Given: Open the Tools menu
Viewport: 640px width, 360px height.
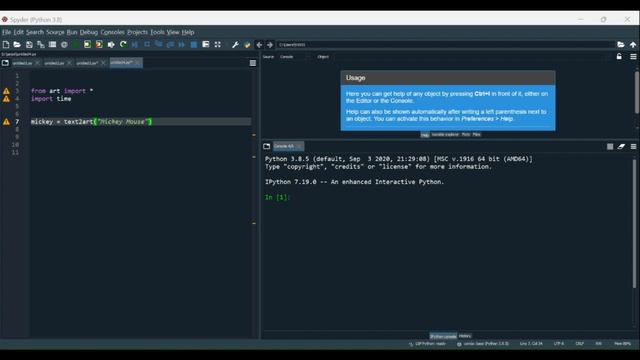Looking at the screenshot, I should [x=157, y=32].
